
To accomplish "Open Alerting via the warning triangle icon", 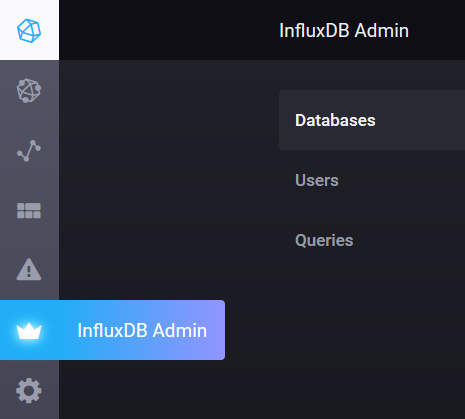I will click(29, 269).
